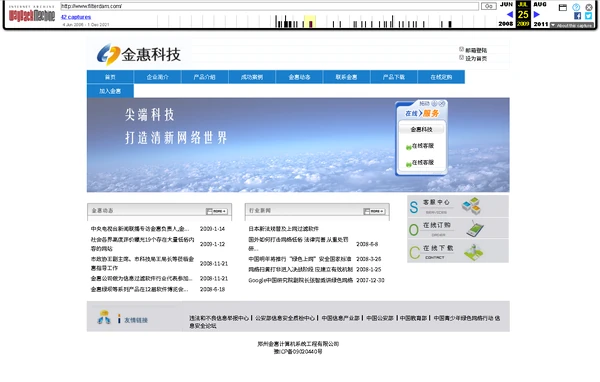
Task: Open the 产品下载 navigation tab
Action: (394, 77)
